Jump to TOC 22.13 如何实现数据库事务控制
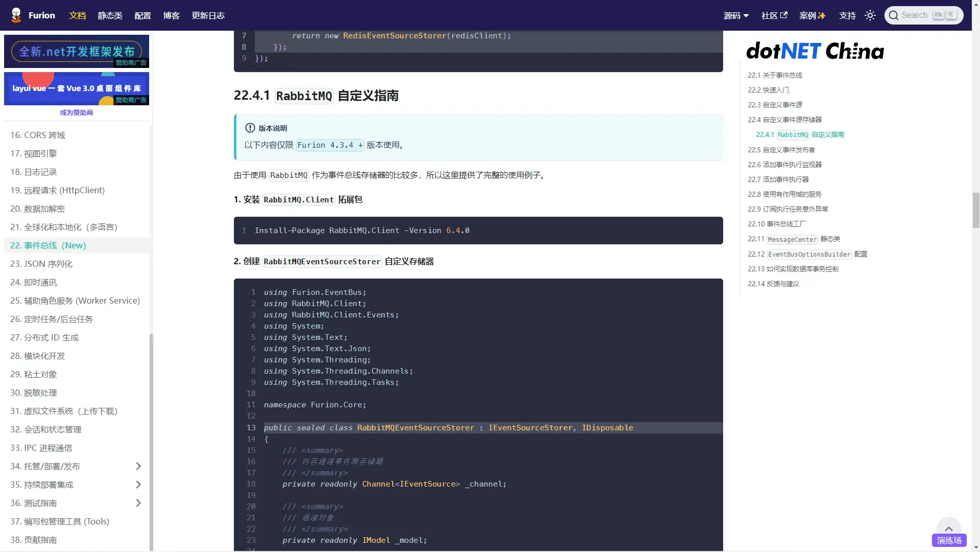 point(793,269)
